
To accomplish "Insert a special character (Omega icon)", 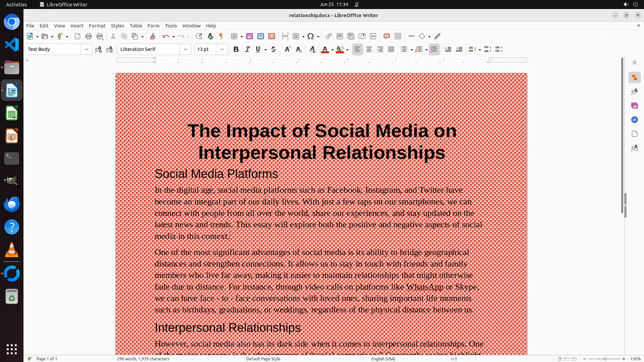I will [311, 37].
